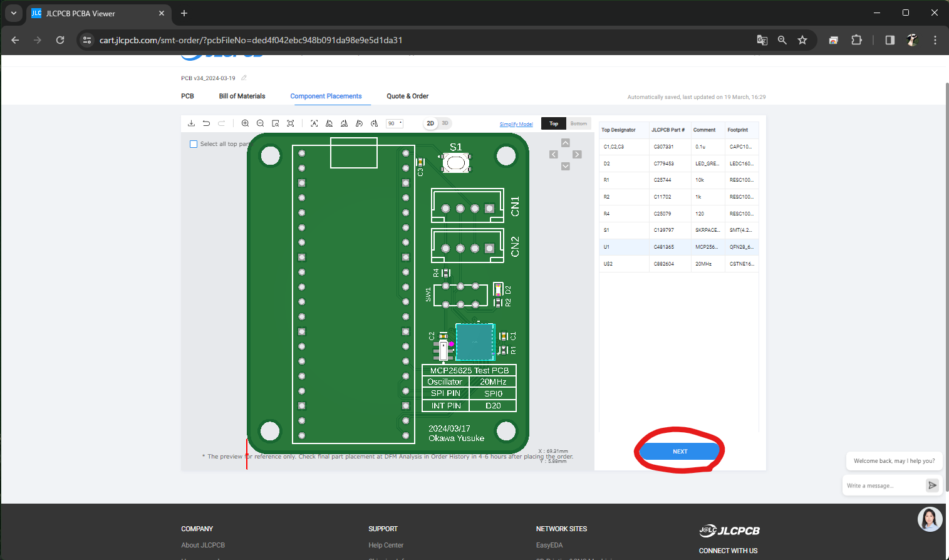Image resolution: width=949 pixels, height=560 pixels.
Task: Select the undo icon
Action: (x=206, y=123)
